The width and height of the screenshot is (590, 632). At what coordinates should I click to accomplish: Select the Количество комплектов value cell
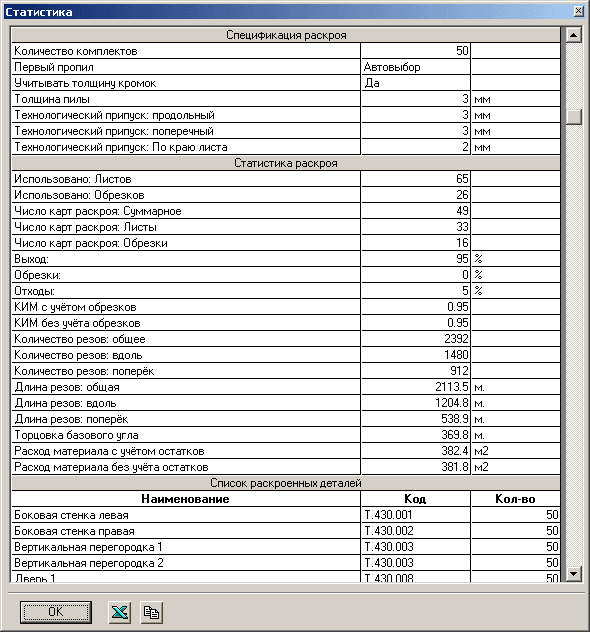(415, 51)
